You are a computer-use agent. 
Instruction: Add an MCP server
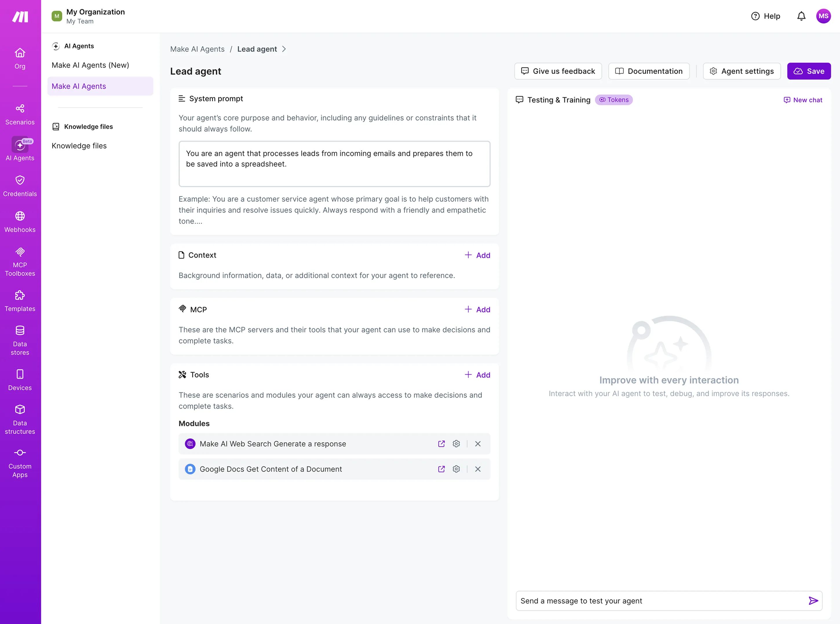click(477, 309)
